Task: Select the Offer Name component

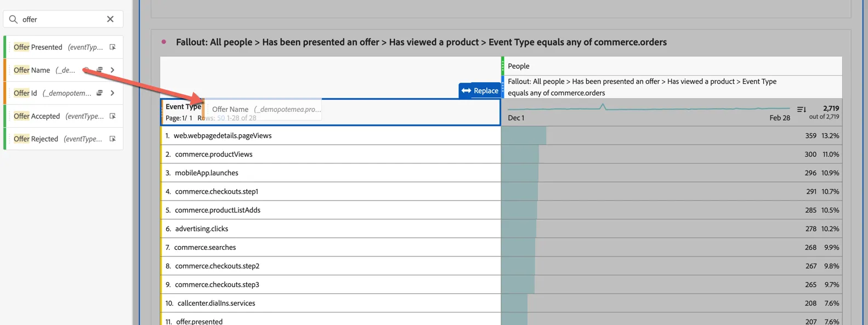Action: click(x=63, y=70)
